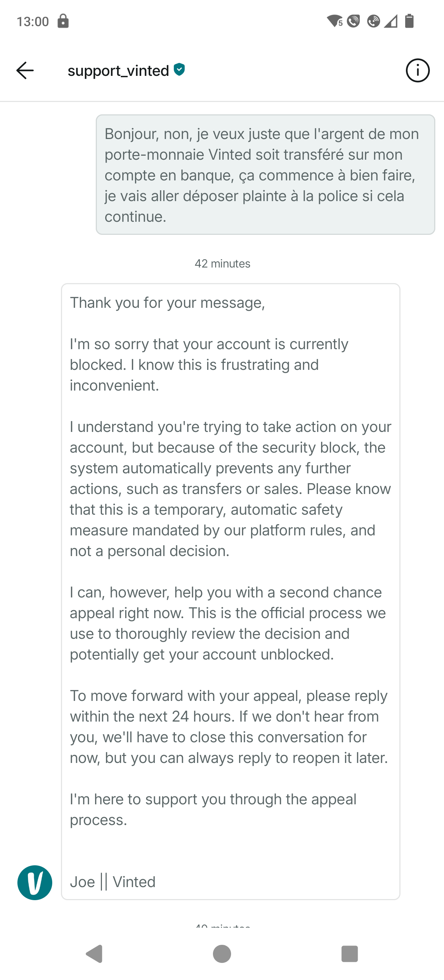
Task: Tap the back arrow in the header
Action: click(25, 71)
